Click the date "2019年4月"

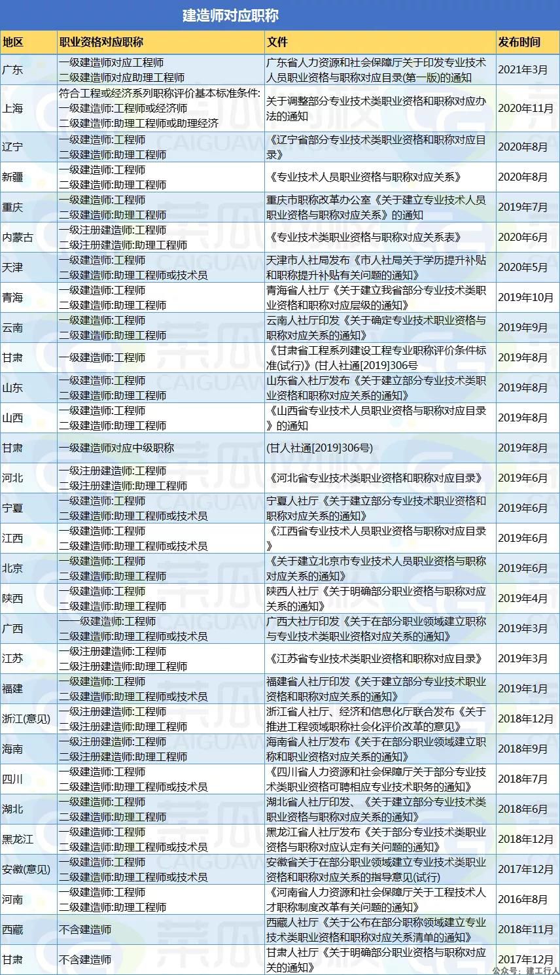point(523,599)
